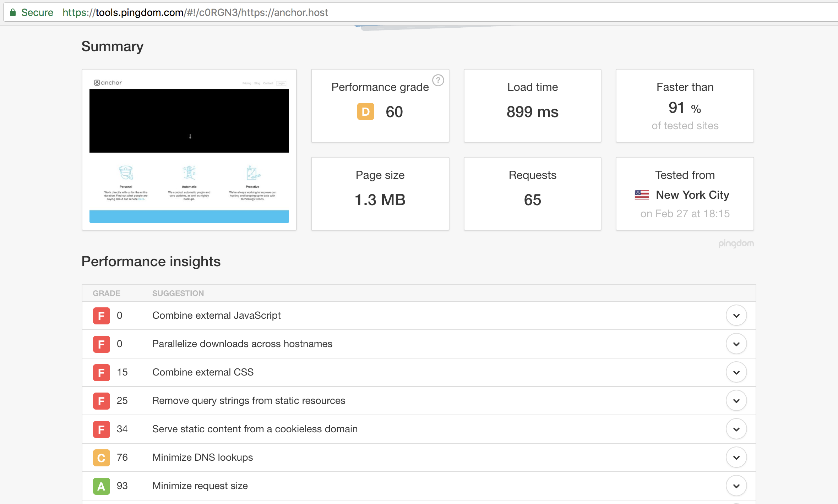Image resolution: width=838 pixels, height=504 pixels.
Task: Expand Combine external JavaScript details
Action: pos(736,316)
